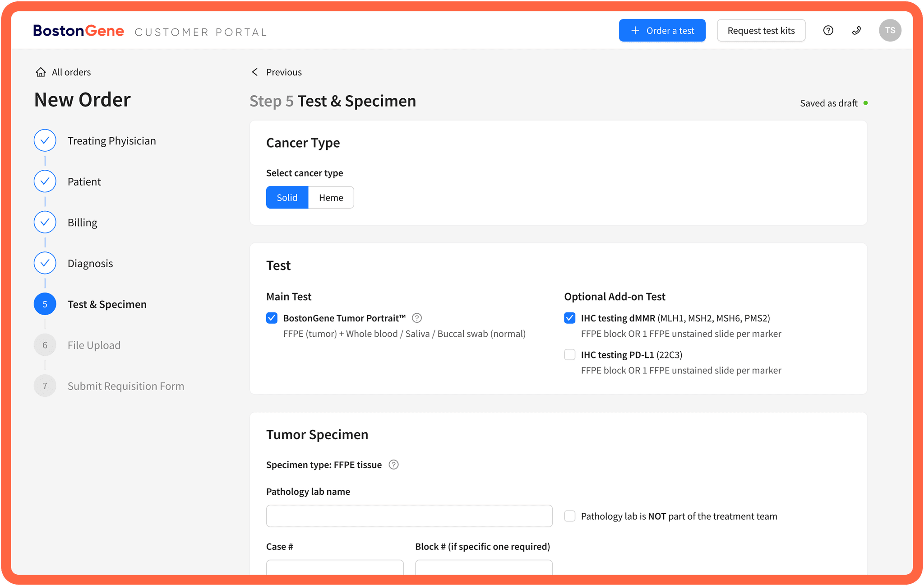Viewport: 924px width, 586px height.
Task: Click info icon next to BostonGene Tumor Portrait
Action: (x=417, y=318)
